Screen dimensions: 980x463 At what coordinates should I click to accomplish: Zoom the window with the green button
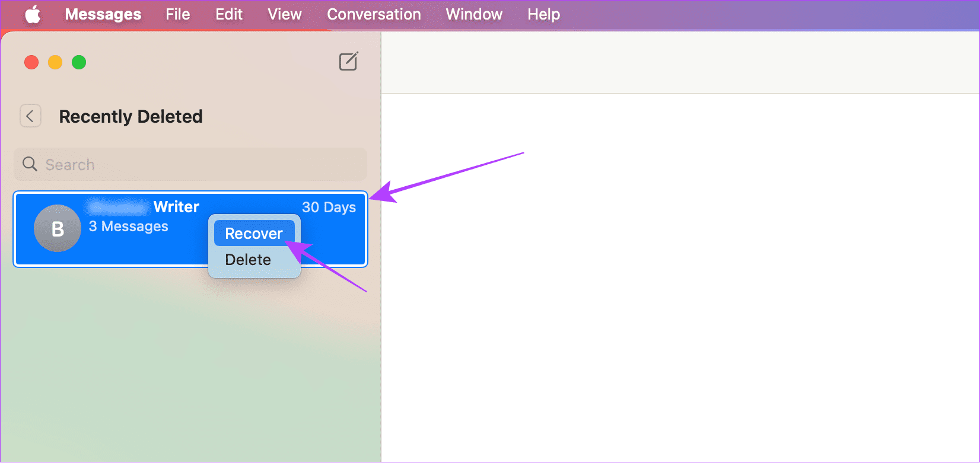coord(79,62)
